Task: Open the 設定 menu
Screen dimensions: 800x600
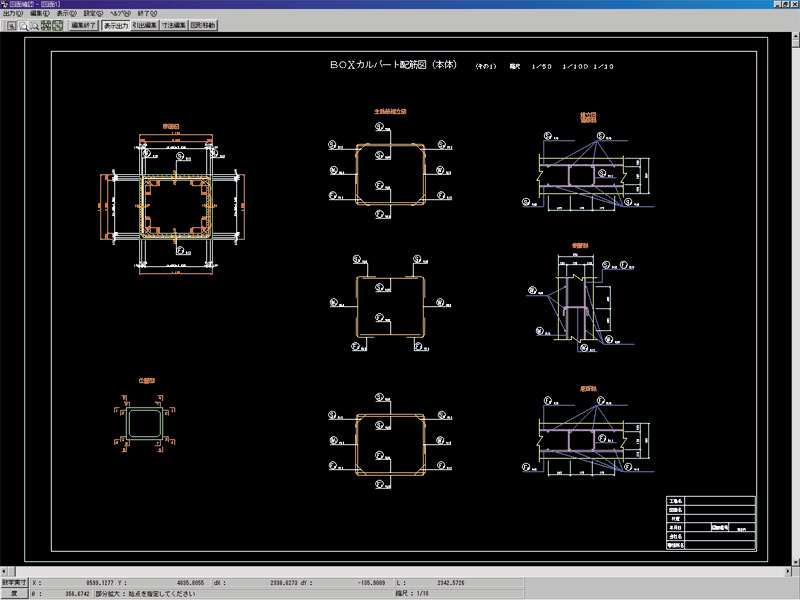Action: [93, 14]
